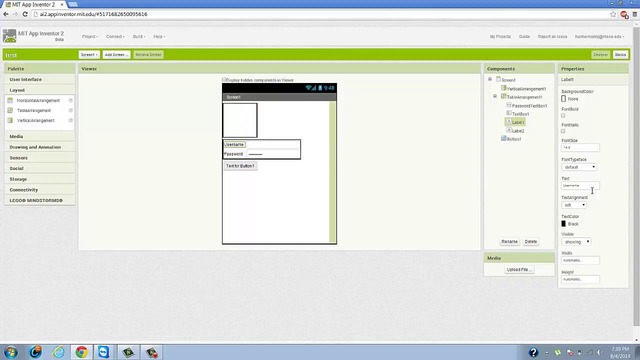Screen dimensions: 640x360
Task: Open help for TableArrangement
Action: (x=71, y=110)
